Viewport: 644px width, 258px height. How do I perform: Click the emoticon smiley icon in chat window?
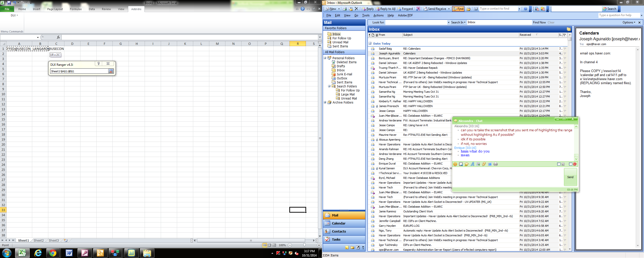[455, 164]
